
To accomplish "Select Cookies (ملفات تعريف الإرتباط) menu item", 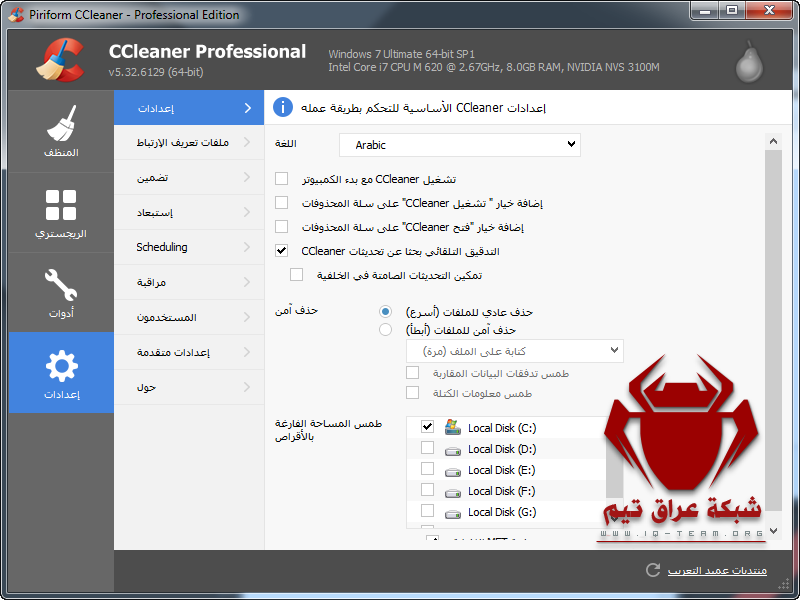I will click(189, 142).
